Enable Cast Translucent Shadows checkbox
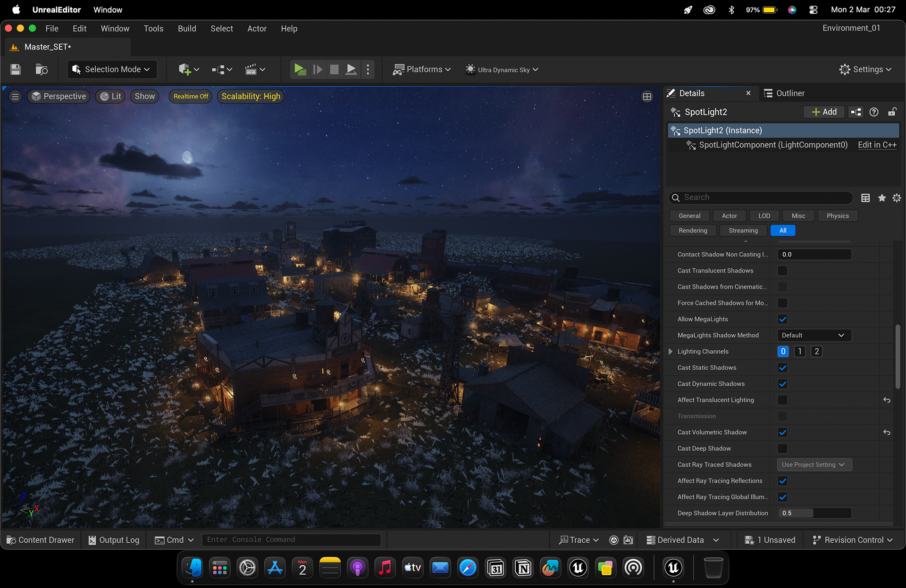906x588 pixels. coord(782,271)
